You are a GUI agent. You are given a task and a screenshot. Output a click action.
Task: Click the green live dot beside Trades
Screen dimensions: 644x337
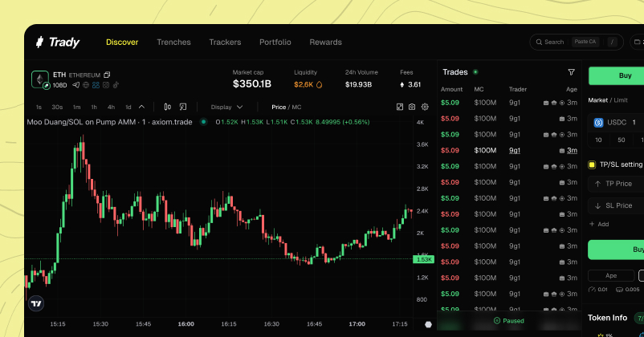pyautogui.click(x=475, y=72)
